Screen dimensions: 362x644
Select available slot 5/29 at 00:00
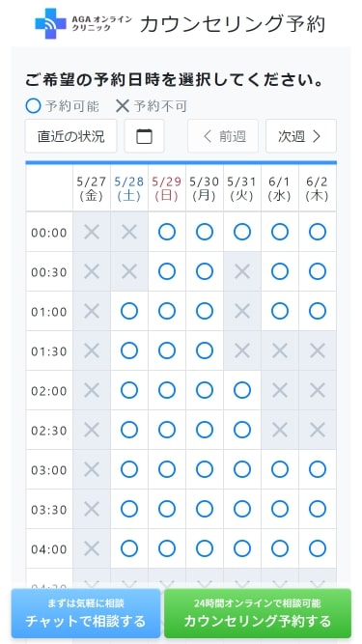click(167, 232)
